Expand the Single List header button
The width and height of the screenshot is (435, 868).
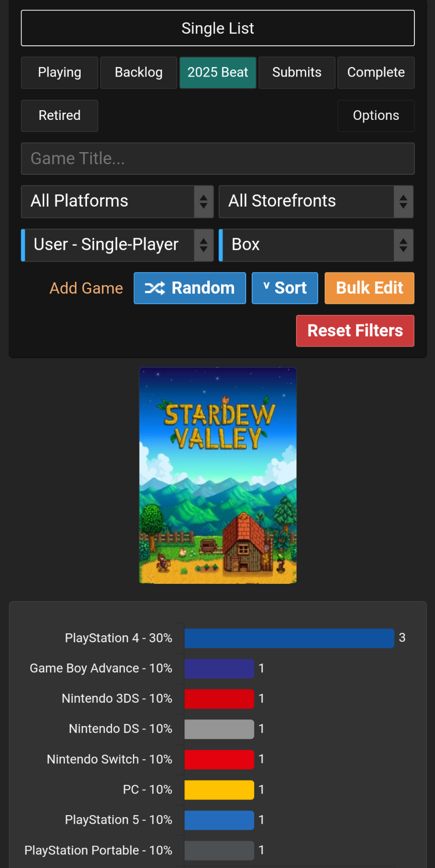point(217,28)
